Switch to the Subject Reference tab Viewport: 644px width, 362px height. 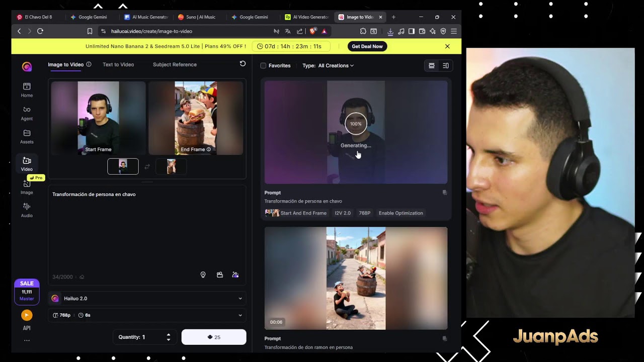(x=175, y=64)
